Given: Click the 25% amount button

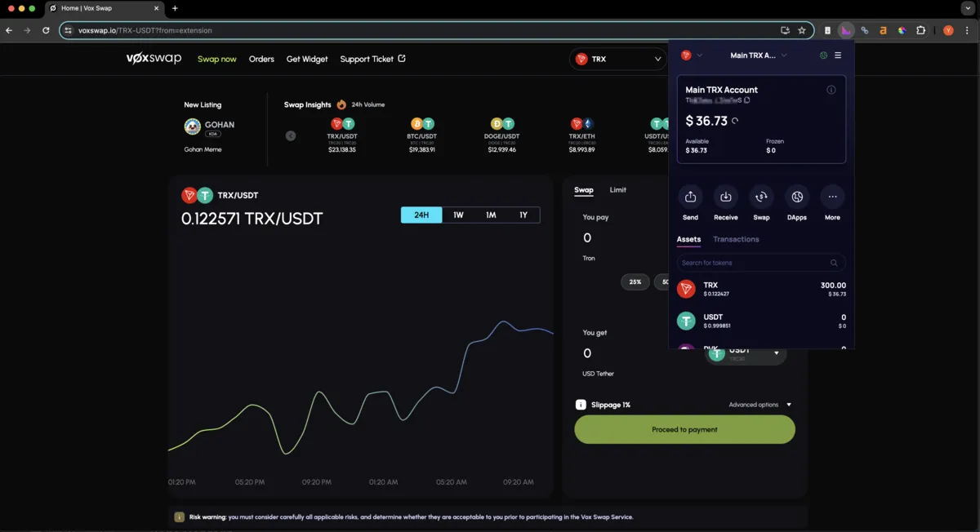Looking at the screenshot, I should (x=635, y=282).
